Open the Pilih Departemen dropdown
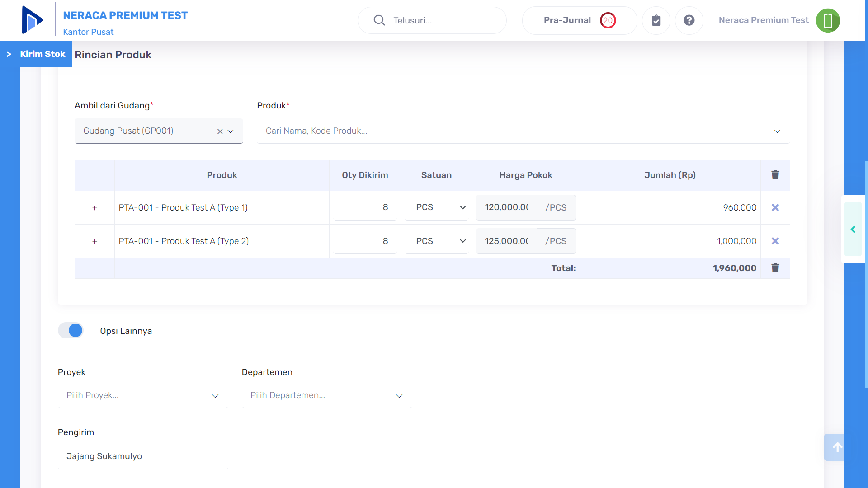 tap(326, 395)
